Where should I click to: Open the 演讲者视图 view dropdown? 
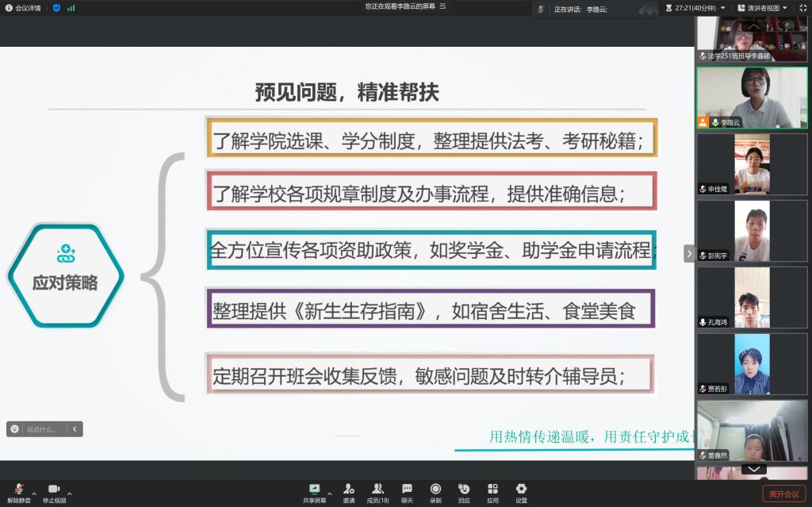(x=763, y=8)
